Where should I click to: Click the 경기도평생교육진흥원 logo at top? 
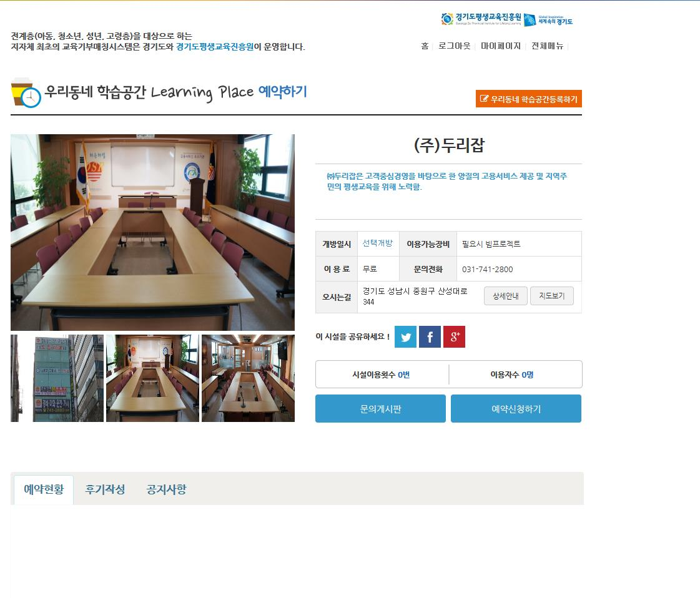click(481, 19)
